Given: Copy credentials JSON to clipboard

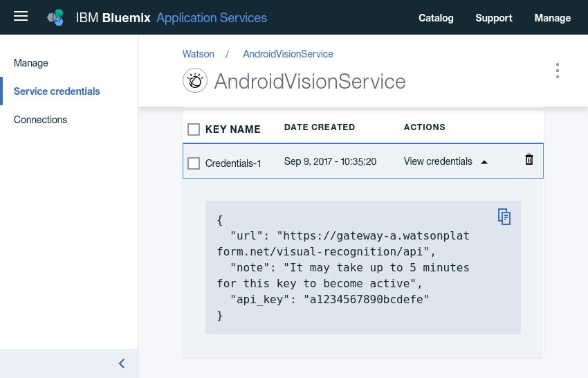Looking at the screenshot, I should [x=504, y=217].
